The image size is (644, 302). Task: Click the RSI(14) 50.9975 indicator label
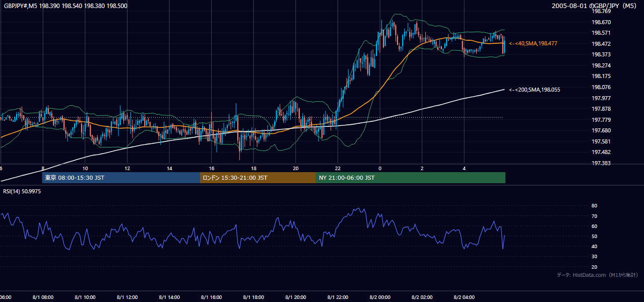tap(22, 191)
